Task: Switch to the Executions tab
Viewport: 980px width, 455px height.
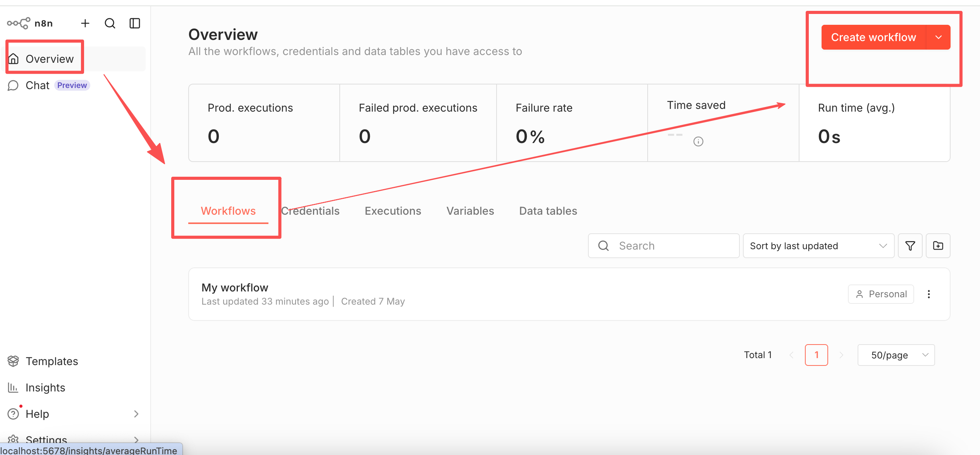Action: tap(393, 211)
